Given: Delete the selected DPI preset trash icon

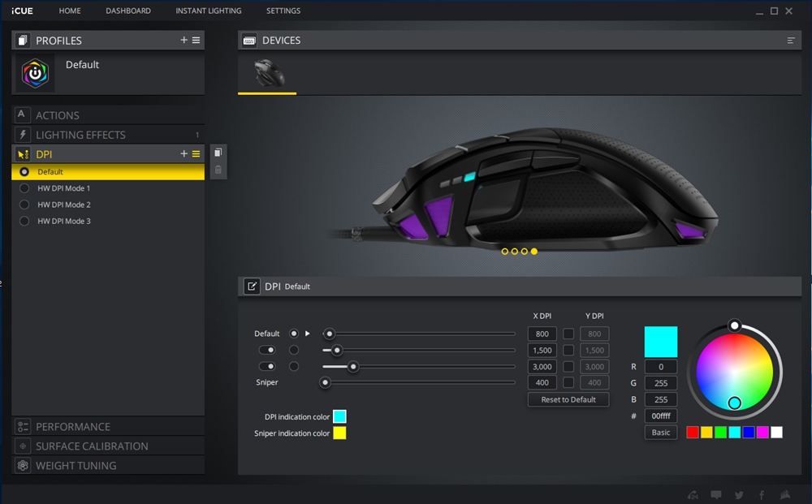Looking at the screenshot, I should tap(218, 170).
